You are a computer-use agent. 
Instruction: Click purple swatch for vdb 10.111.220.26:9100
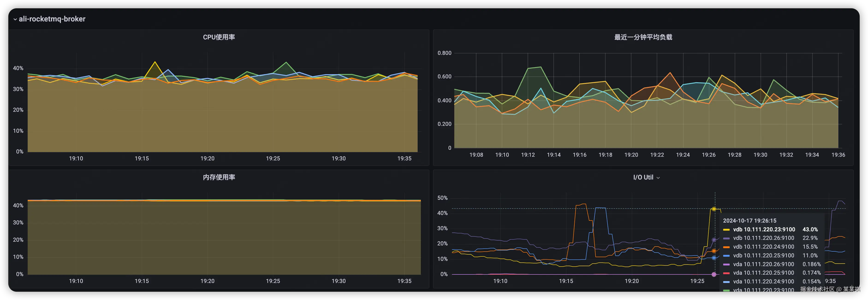coord(726,238)
